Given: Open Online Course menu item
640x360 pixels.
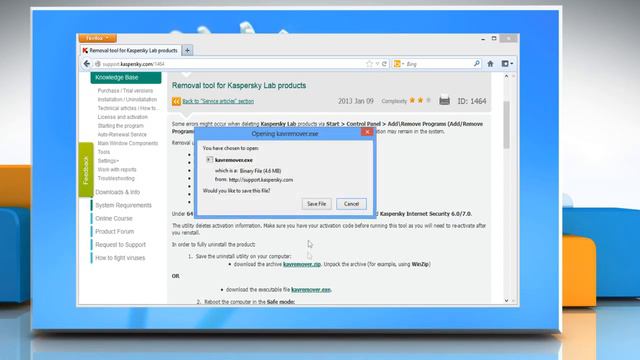Looking at the screenshot, I should 114,218.
